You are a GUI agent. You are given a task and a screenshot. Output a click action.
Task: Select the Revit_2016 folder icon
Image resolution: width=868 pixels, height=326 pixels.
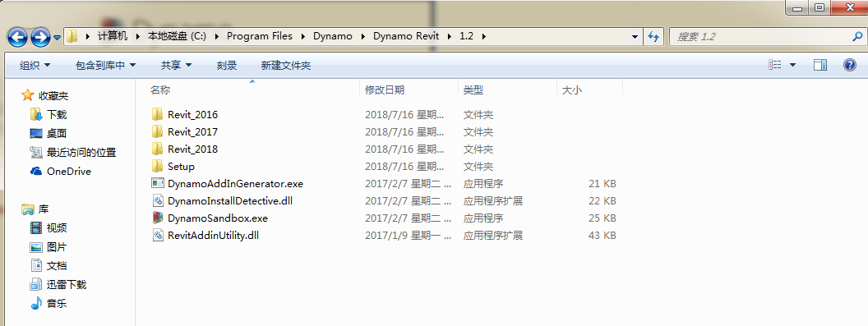[158, 115]
